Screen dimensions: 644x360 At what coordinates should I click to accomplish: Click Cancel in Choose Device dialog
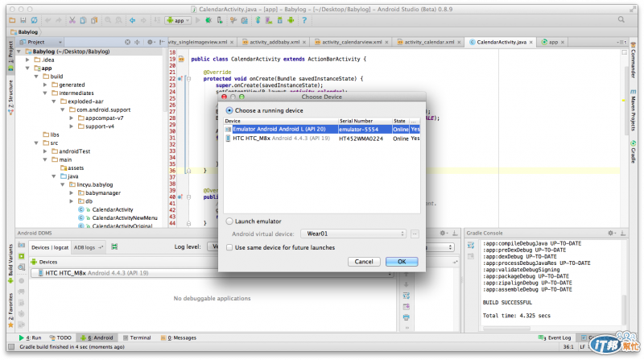pyautogui.click(x=364, y=262)
